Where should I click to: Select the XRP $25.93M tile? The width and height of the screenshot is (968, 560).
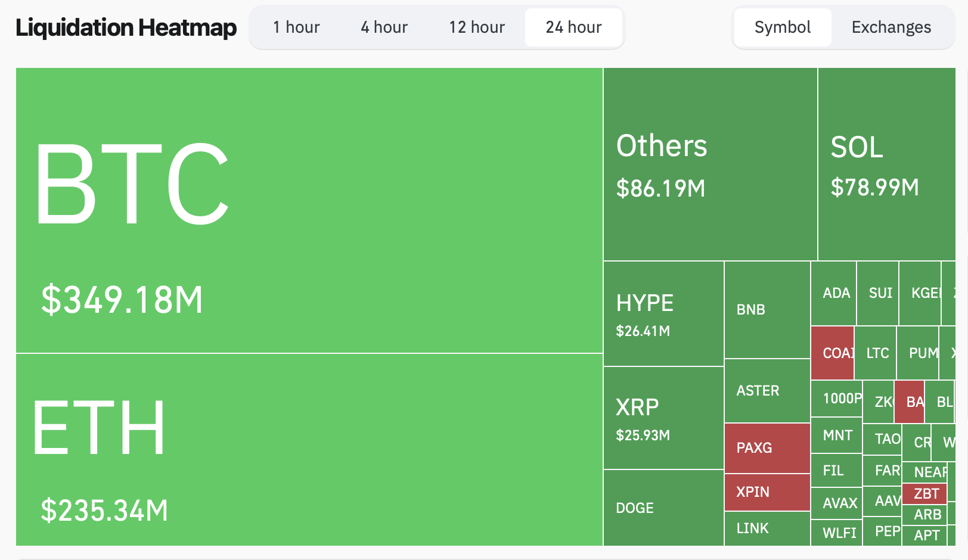tap(663, 418)
